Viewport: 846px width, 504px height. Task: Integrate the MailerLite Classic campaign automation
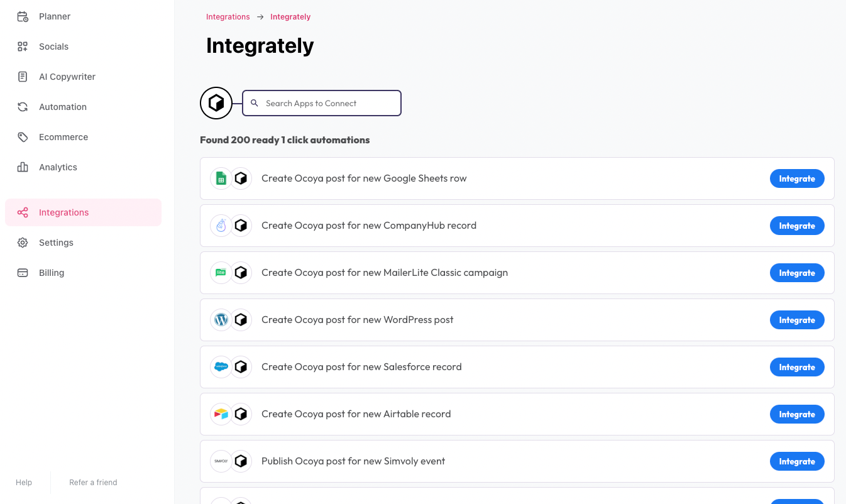click(797, 273)
